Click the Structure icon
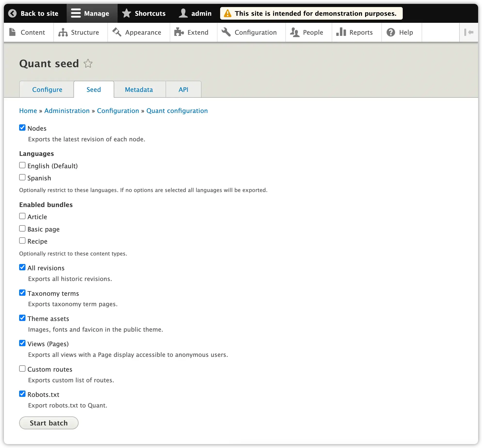482x448 pixels. tap(63, 32)
